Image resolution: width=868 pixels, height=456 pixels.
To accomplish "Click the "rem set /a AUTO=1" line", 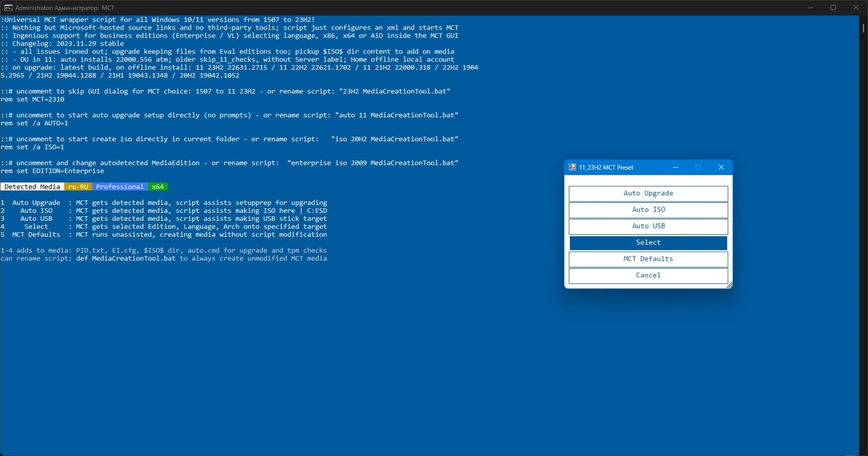I will (x=35, y=123).
